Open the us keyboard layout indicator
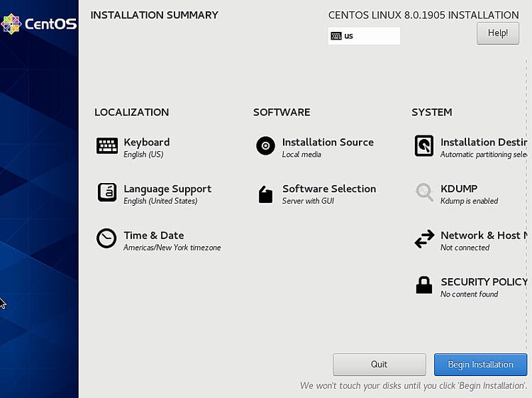 coord(364,36)
